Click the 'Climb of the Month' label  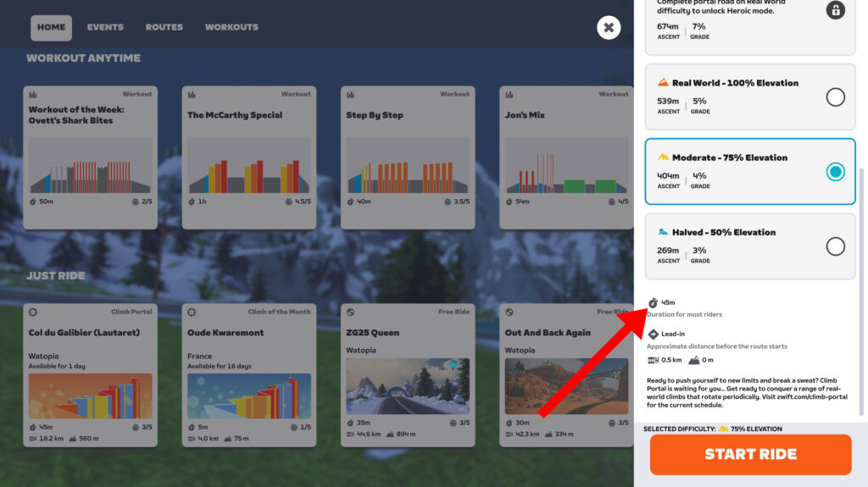point(279,313)
